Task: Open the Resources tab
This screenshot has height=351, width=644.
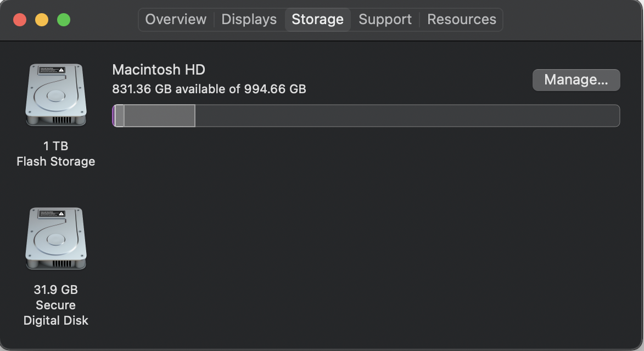Action: [x=461, y=19]
